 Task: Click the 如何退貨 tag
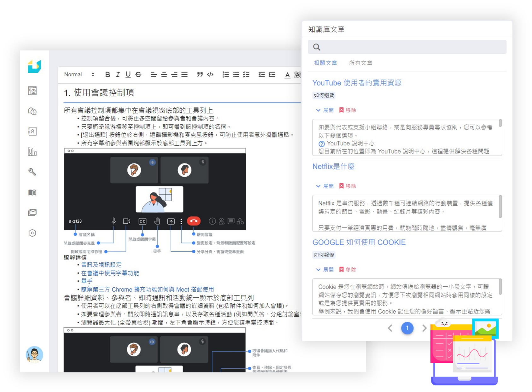324,95
